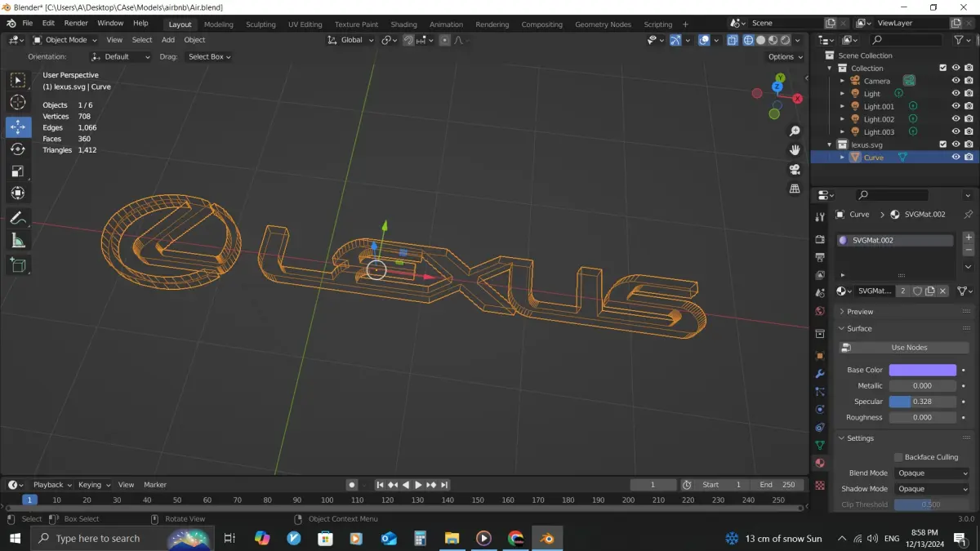Toggle camera view icon in viewport
The width and height of the screenshot is (980, 551).
795,170
